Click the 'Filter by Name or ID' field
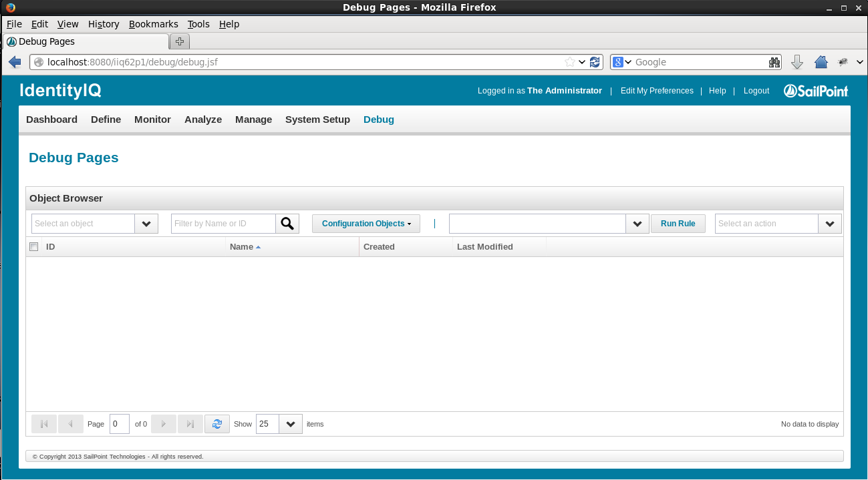Image resolution: width=868 pixels, height=480 pixels. pos(223,224)
